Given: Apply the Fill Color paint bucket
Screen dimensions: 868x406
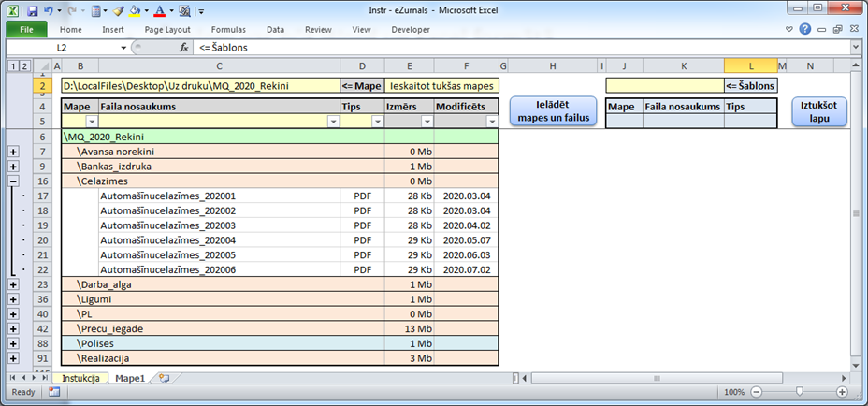Looking at the screenshot, I should tap(135, 10).
